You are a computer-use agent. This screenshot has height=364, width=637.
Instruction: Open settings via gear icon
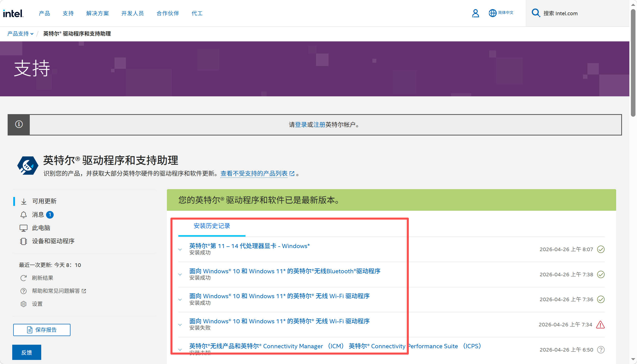point(23,304)
